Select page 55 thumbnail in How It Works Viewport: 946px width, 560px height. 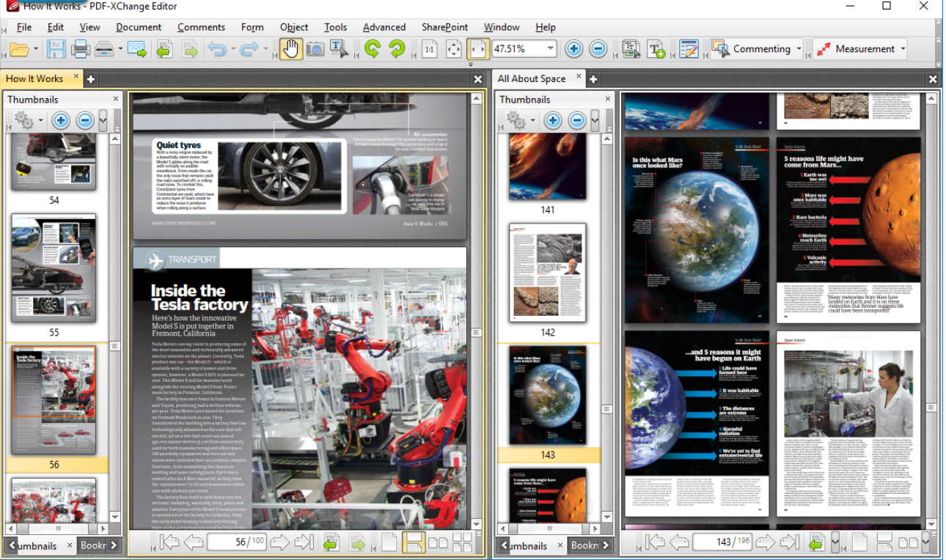coord(54,269)
